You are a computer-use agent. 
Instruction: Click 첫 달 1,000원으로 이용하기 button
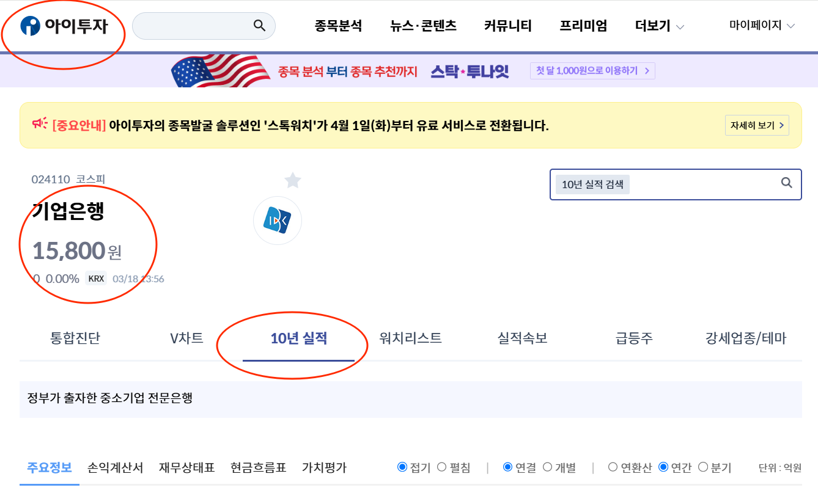(592, 71)
